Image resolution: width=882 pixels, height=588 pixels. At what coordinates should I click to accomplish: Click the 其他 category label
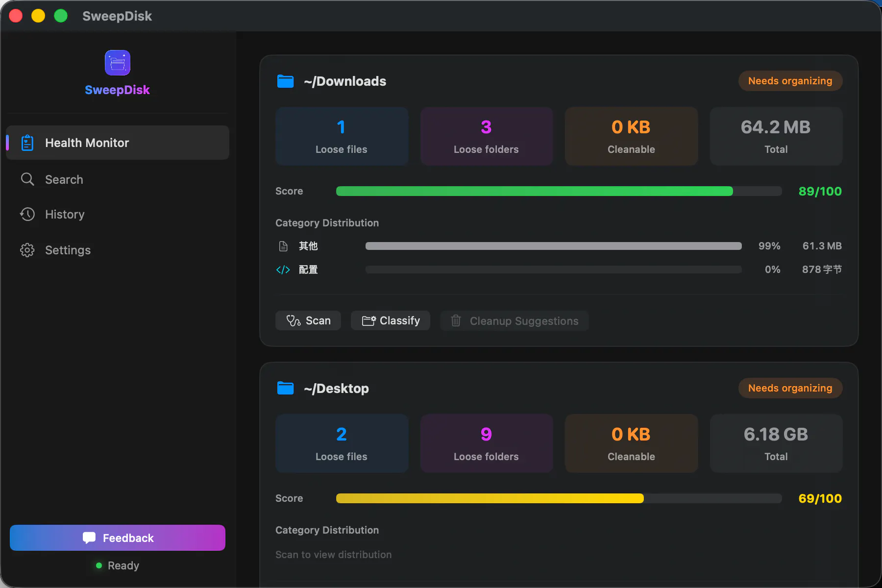click(308, 246)
